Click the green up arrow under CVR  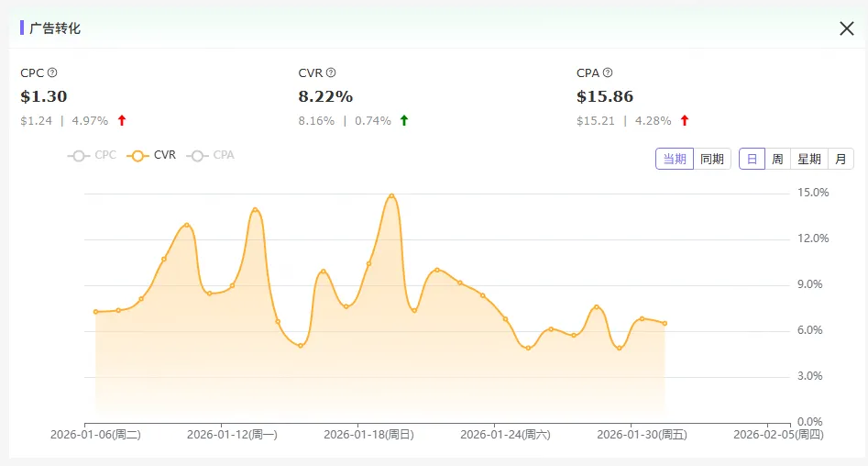pos(404,120)
